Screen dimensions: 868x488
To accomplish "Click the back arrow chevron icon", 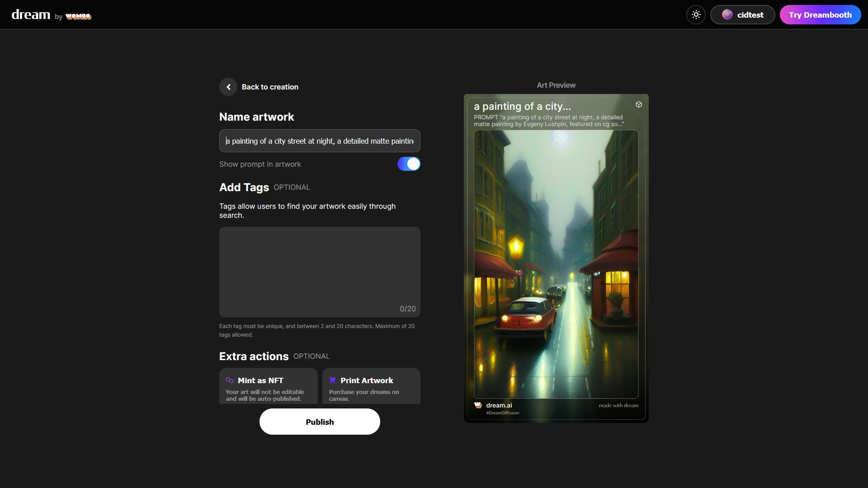I will pyautogui.click(x=228, y=87).
